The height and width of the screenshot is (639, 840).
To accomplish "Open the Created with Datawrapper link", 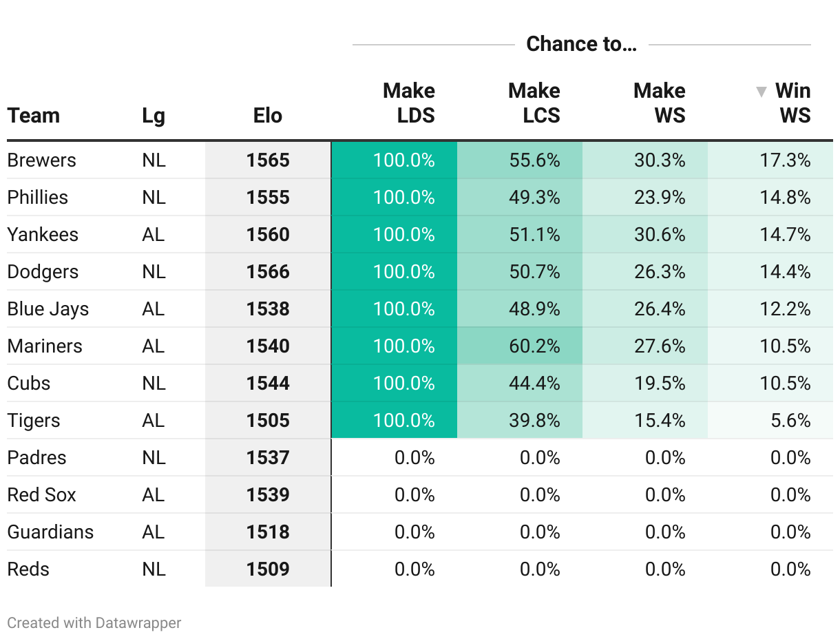I will click(94, 622).
